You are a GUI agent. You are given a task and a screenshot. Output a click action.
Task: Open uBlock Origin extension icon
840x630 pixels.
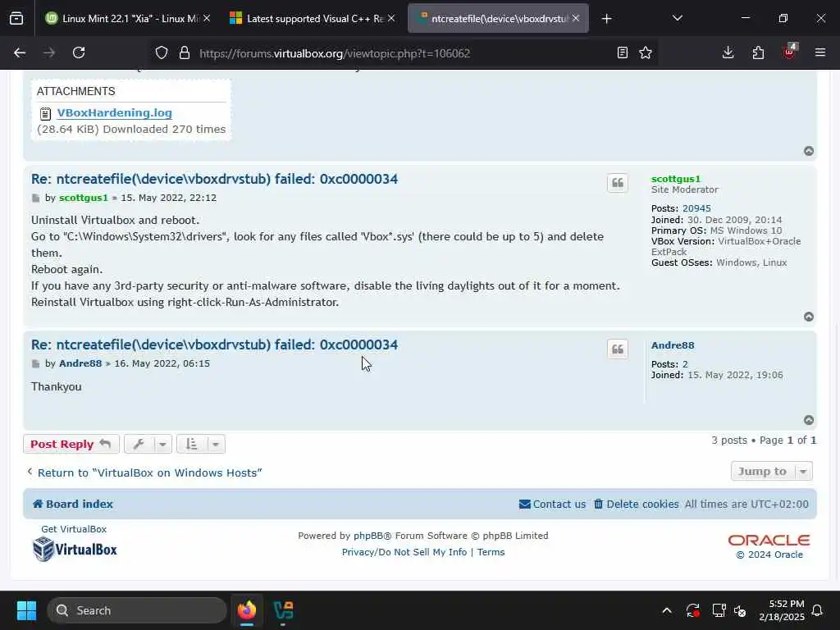tap(789, 52)
